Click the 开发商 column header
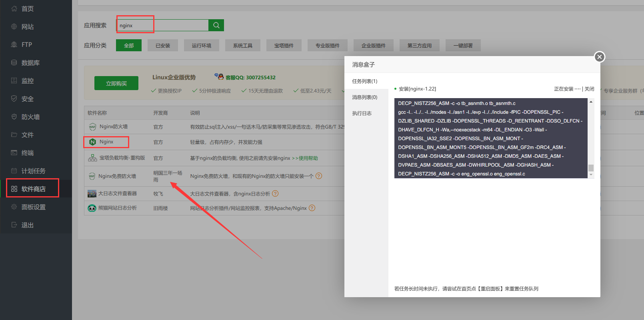This screenshot has width=644, height=320. (x=160, y=113)
